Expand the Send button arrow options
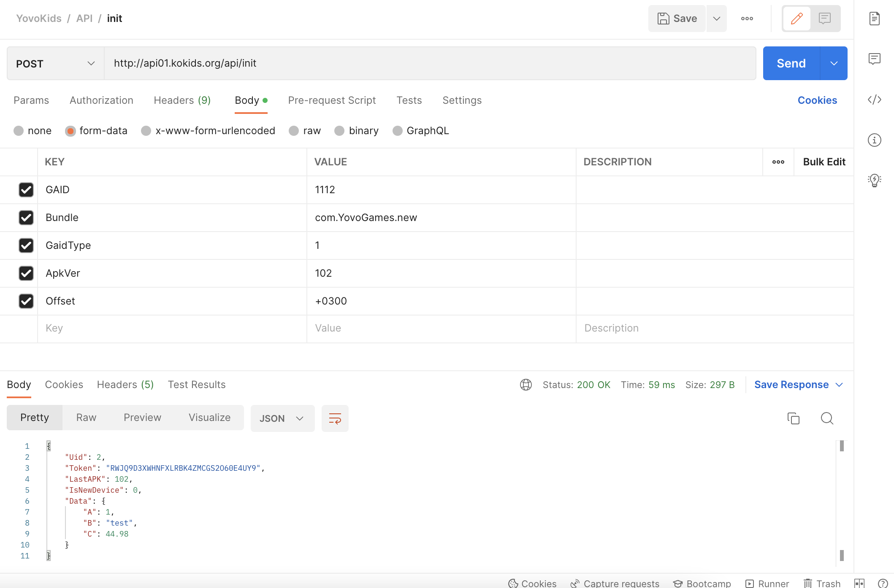The width and height of the screenshot is (894, 588). point(834,63)
